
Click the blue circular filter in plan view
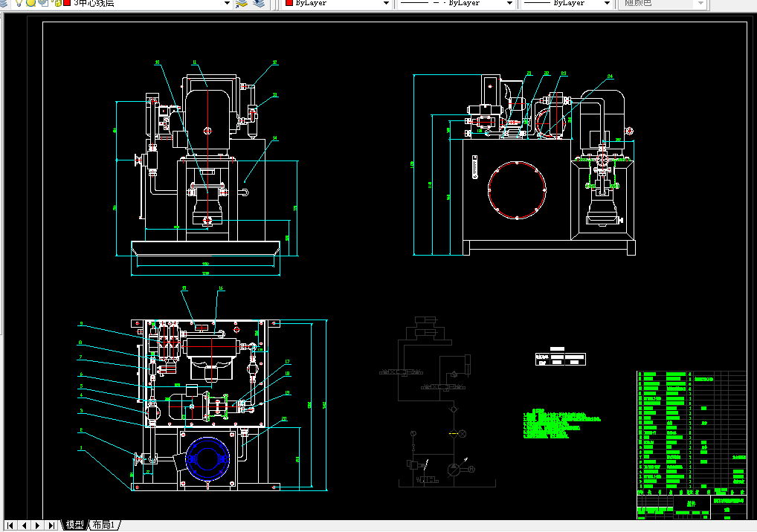(x=207, y=459)
